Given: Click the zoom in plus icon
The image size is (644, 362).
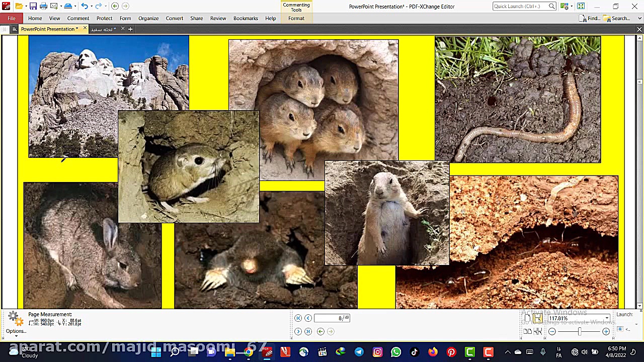Looking at the screenshot, I should tap(606, 331).
